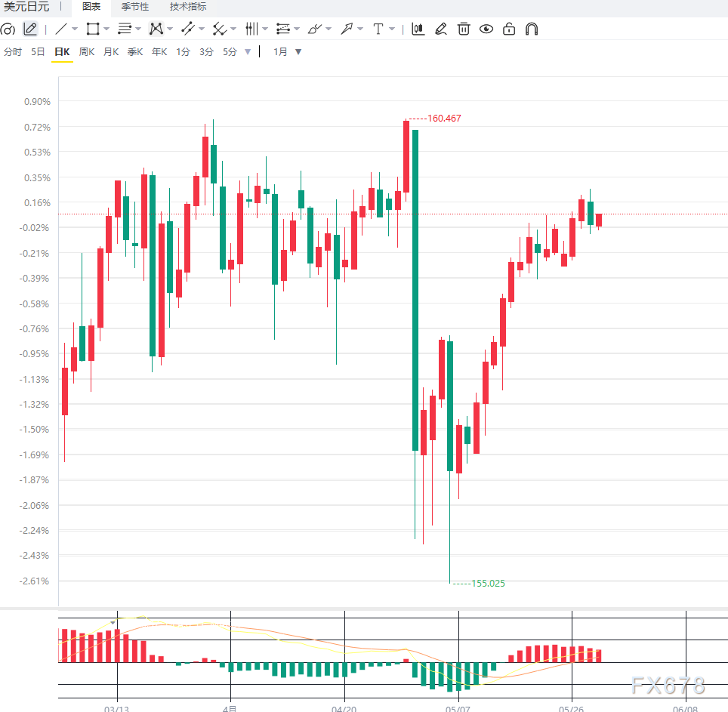Expand the rectangle tool dropdown arrow
Image resolution: width=728 pixels, height=712 pixels.
(106, 29)
